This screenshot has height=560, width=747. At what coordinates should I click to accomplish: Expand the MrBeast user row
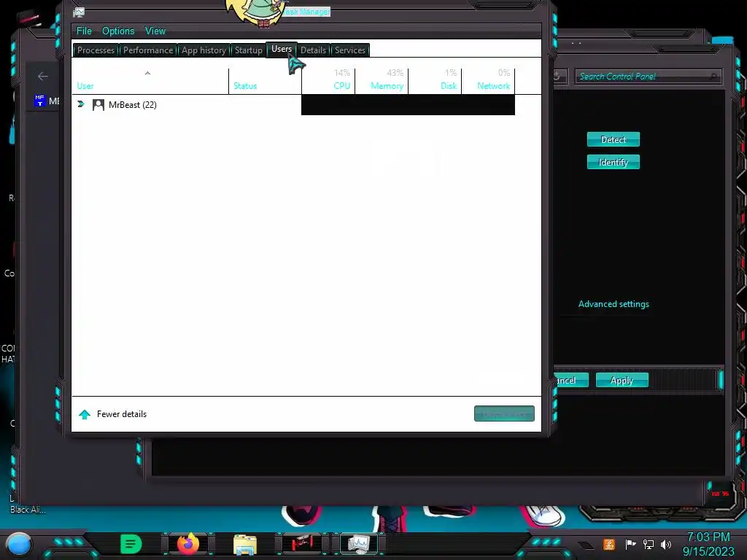[x=81, y=104]
